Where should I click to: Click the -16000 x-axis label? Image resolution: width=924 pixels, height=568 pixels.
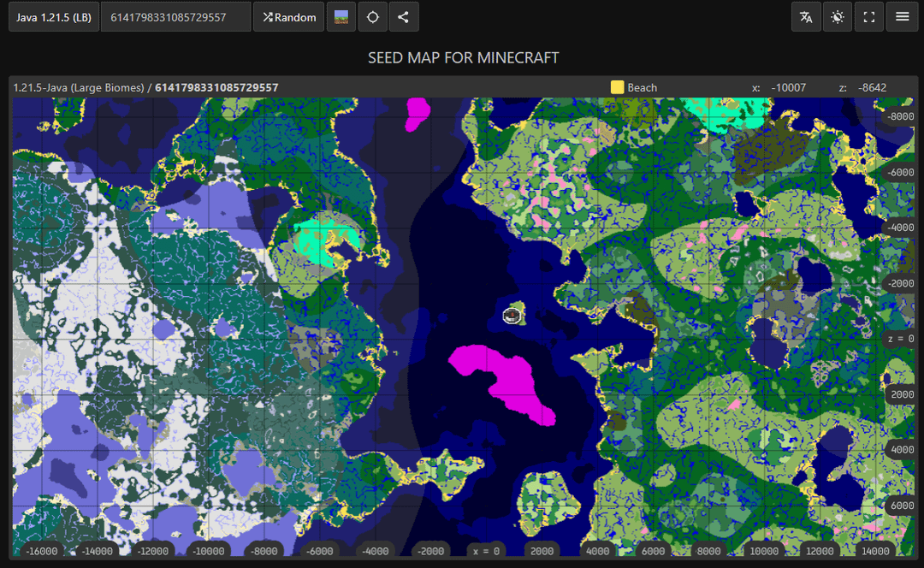[42, 551]
